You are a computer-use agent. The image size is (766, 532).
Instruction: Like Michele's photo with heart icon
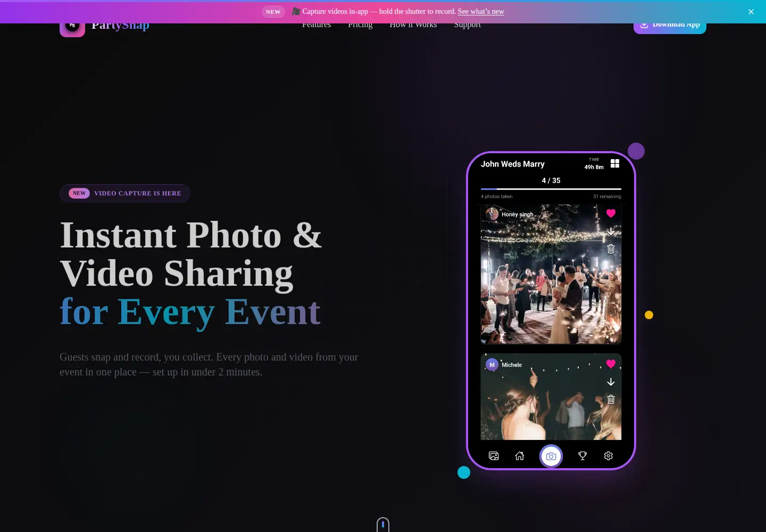[611, 364]
